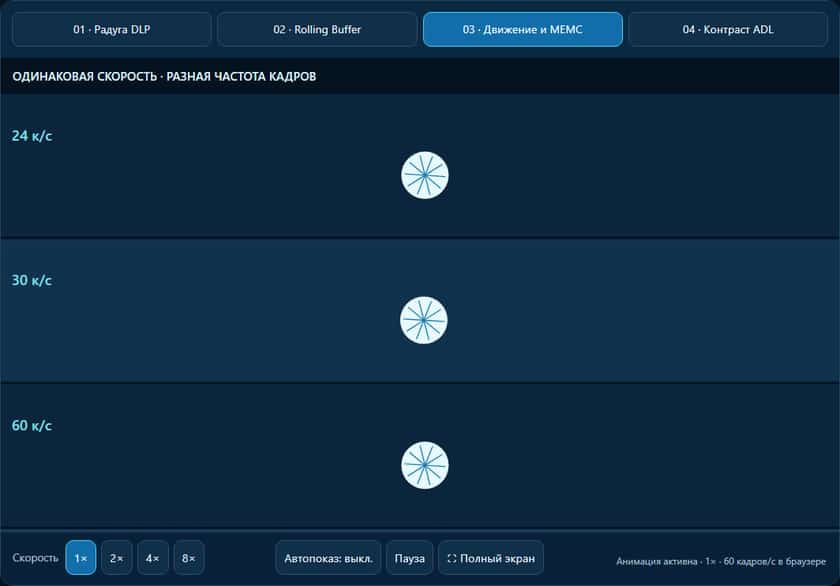This screenshot has width=840, height=586.
Task: Toggle Автопоказ: выкл. auto-show
Action: point(328,558)
